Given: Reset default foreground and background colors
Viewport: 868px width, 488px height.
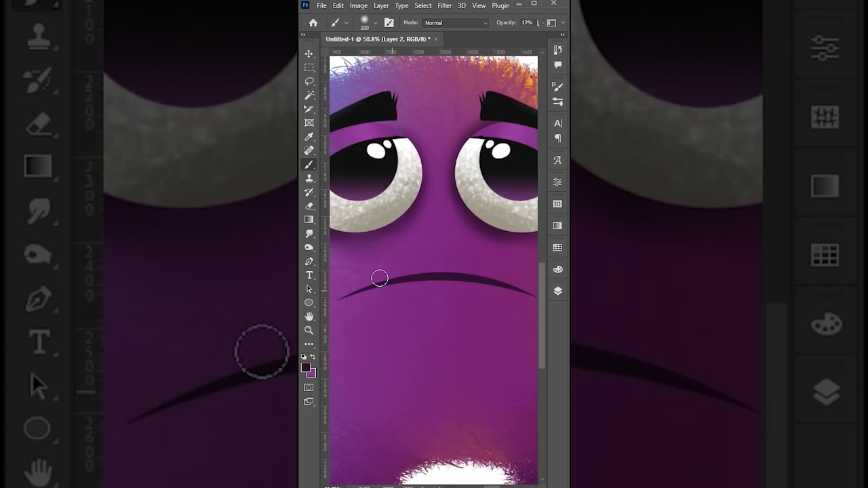Looking at the screenshot, I should [304, 357].
